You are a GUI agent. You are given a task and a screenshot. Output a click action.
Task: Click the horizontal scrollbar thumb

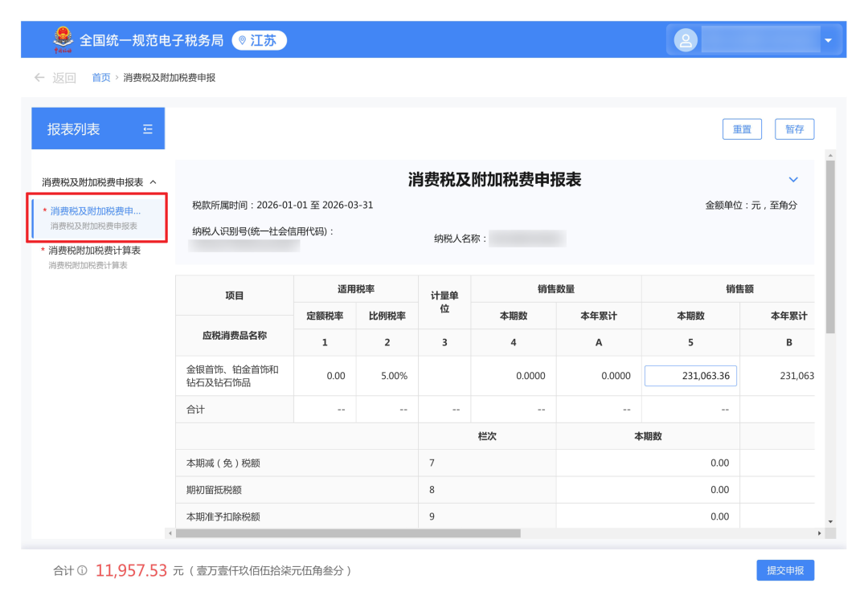[348, 533]
